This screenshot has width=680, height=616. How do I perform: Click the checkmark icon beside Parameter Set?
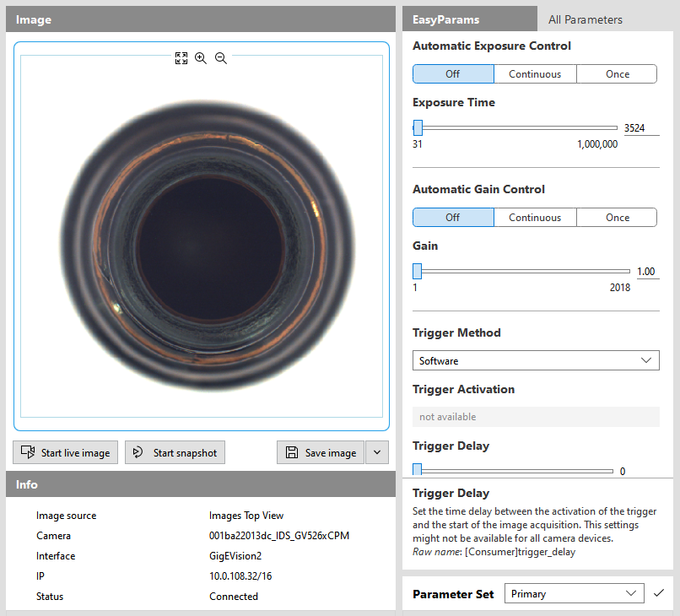point(659,593)
